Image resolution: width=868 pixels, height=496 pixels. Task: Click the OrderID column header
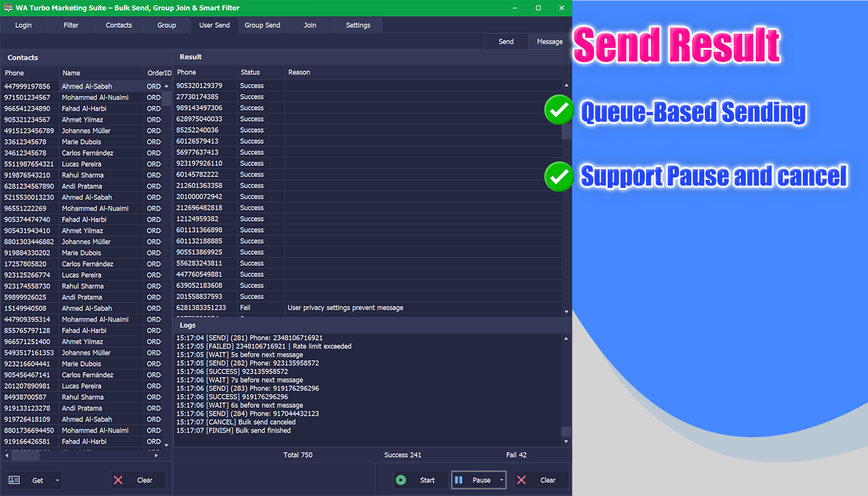(158, 73)
